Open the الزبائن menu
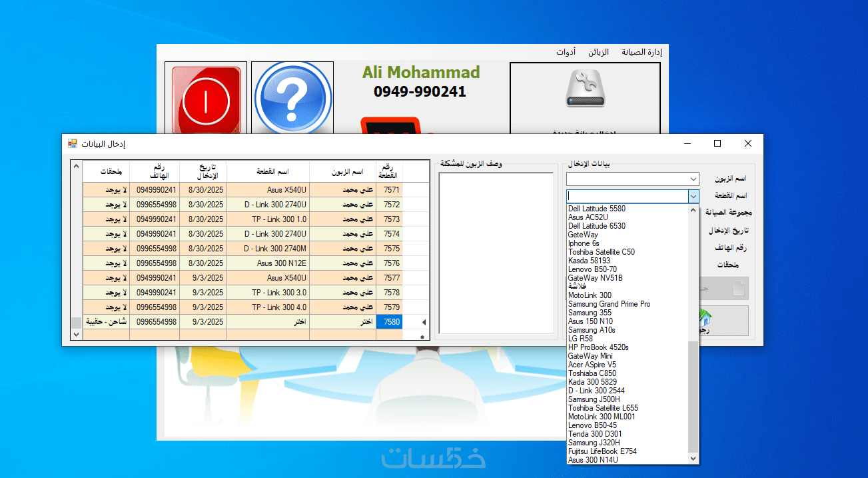868x478 pixels. tap(599, 52)
